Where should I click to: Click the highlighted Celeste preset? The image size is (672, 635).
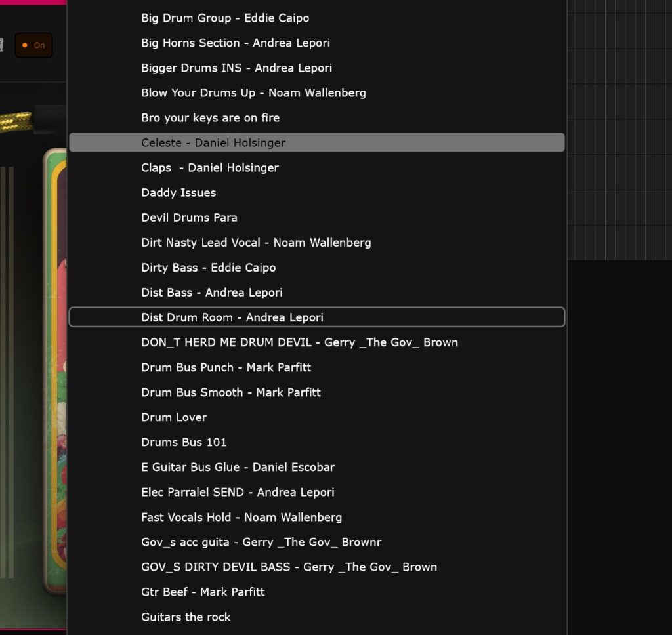tap(213, 143)
